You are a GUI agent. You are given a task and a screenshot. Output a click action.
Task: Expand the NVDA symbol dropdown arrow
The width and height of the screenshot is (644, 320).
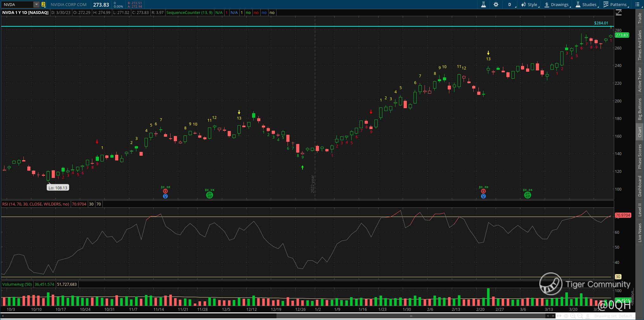click(36, 4)
